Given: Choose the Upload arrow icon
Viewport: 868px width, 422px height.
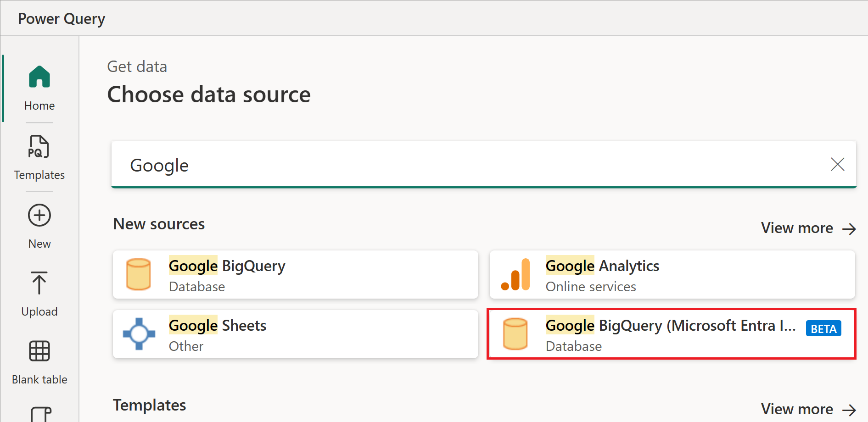Looking at the screenshot, I should coord(39,283).
